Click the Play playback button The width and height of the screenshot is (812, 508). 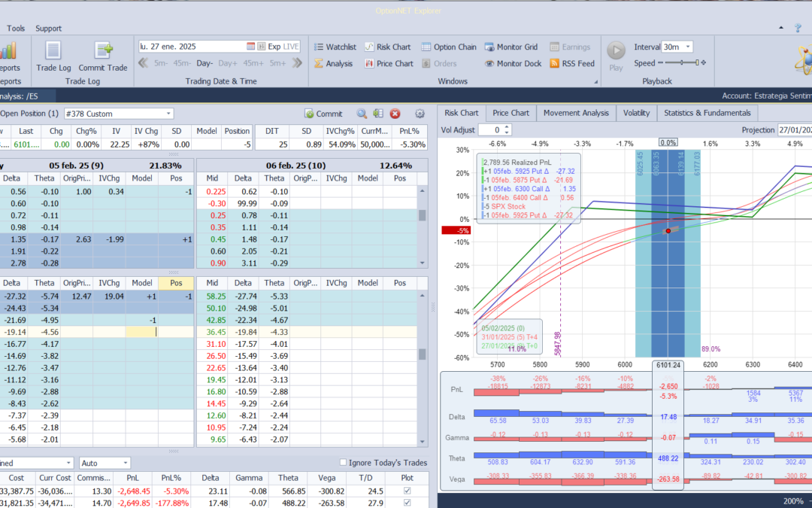point(616,56)
